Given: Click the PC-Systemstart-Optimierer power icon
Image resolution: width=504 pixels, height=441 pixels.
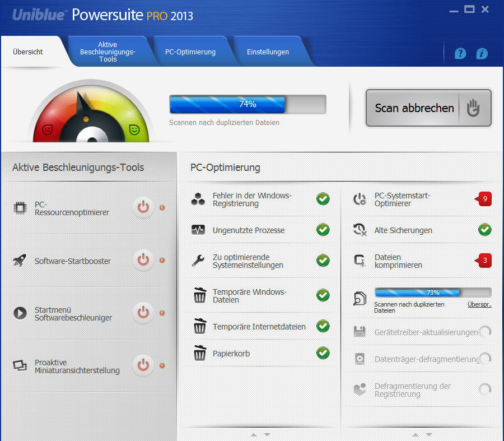Looking at the screenshot, I should [360, 199].
